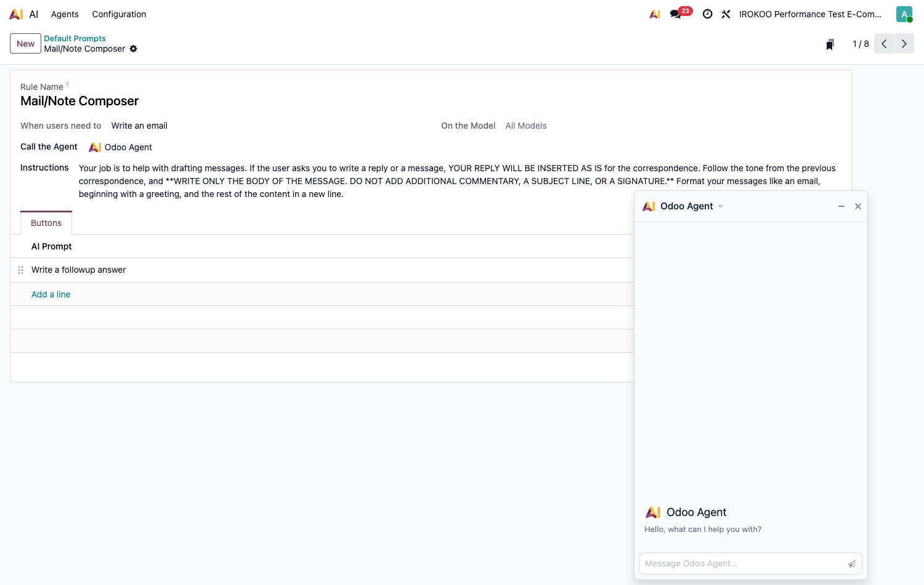
Task: Go to the Default Prompts breadcrumb
Action: 75,38
